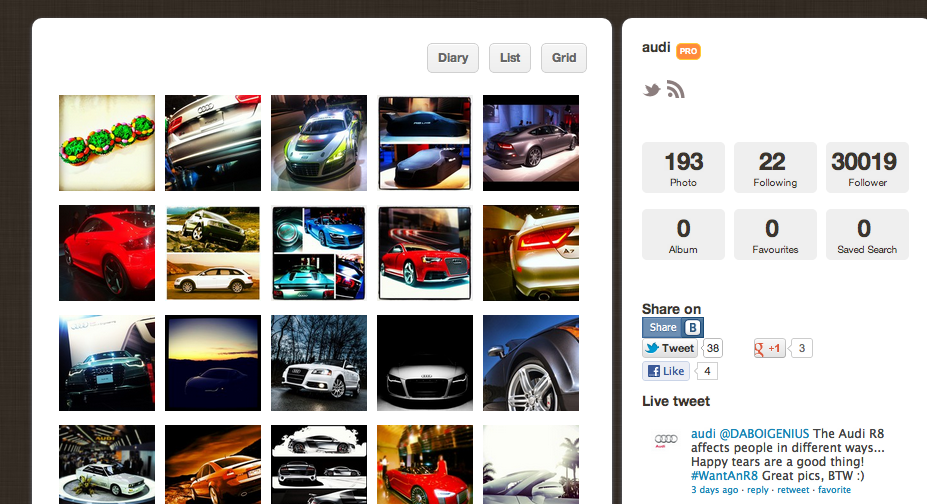The image size is (927, 504).
Task: Switch to Diary view
Action: [453, 58]
